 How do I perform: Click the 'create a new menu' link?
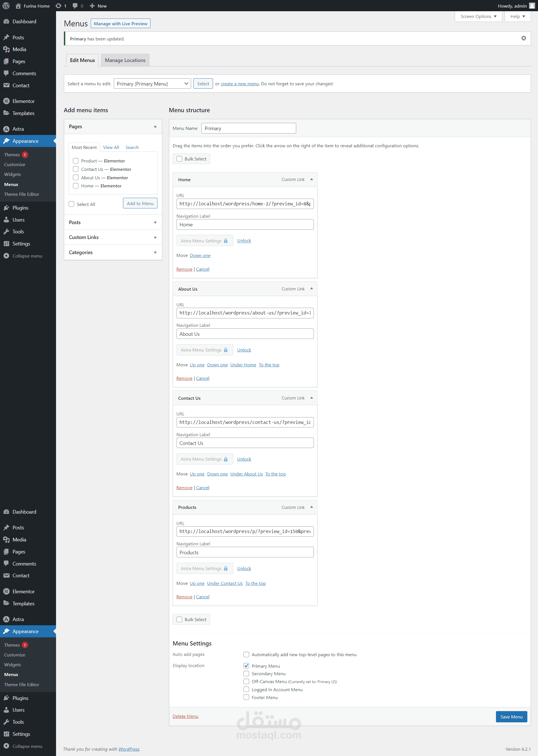tap(239, 84)
